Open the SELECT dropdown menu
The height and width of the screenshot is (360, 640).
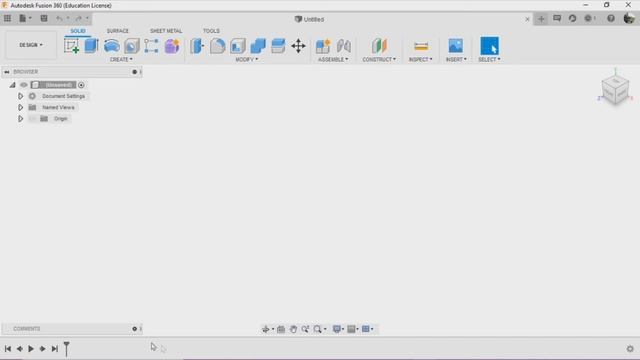click(489, 60)
